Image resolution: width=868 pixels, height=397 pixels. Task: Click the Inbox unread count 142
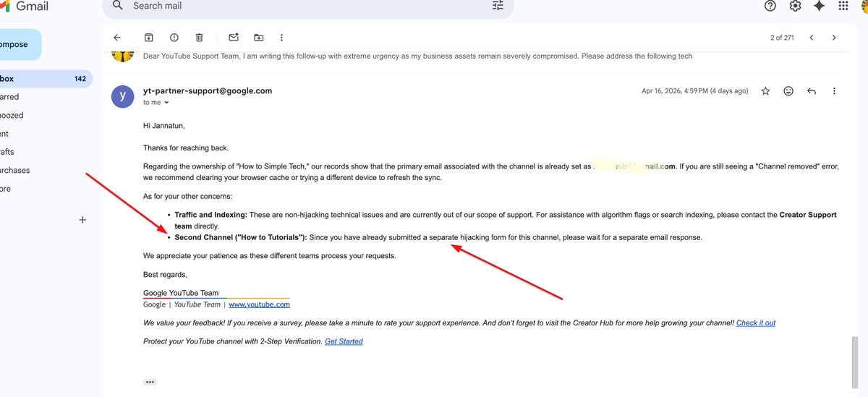click(80, 79)
